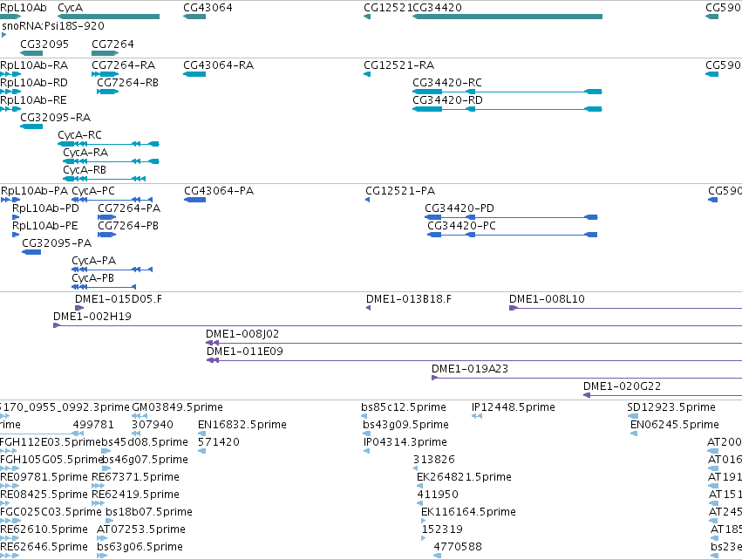The width and height of the screenshot is (742, 560).
Task: Click the bs18b07.5prime EST label
Action: [148, 512]
